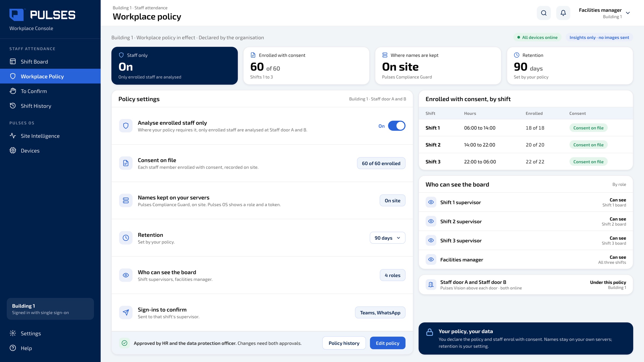Click eye icon beside Who can see the board setting
The width and height of the screenshot is (644, 362).
[126, 275]
